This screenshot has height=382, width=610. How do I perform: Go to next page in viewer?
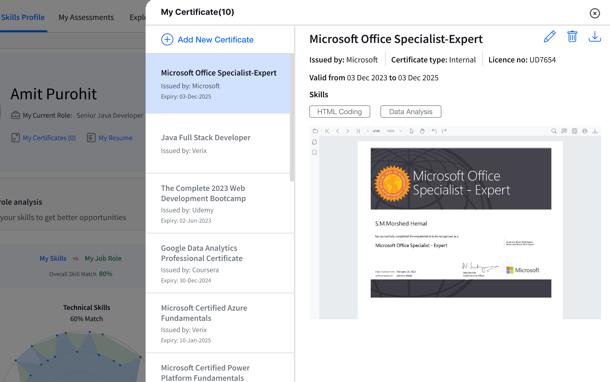tap(347, 131)
